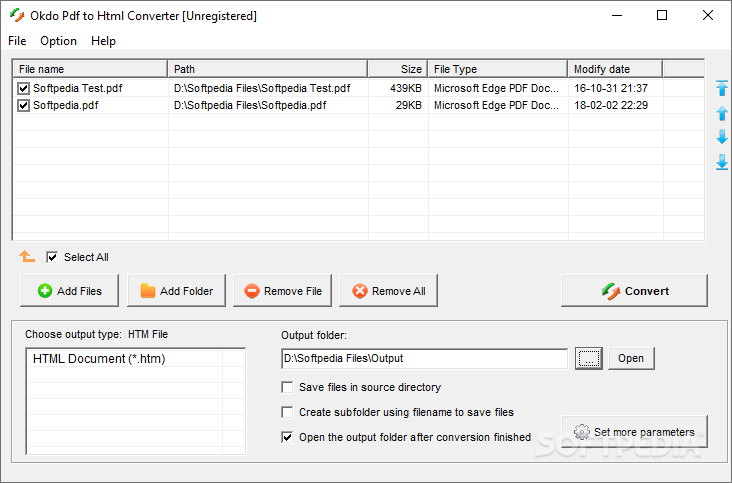Image resolution: width=732 pixels, height=483 pixels.
Task: Start conversion with Convert button
Action: tap(634, 291)
